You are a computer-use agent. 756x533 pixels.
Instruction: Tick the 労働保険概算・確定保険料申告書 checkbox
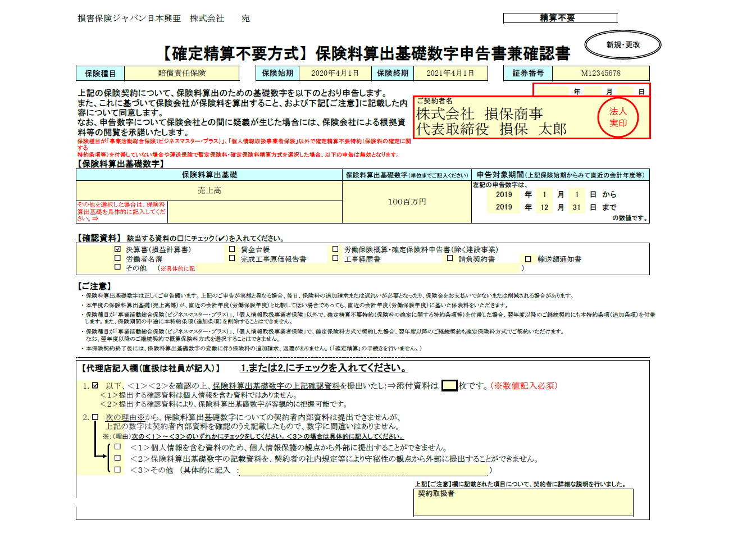coord(335,249)
